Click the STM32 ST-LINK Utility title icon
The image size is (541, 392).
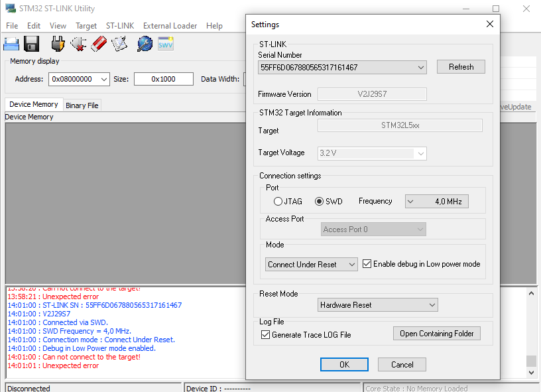(x=11, y=8)
